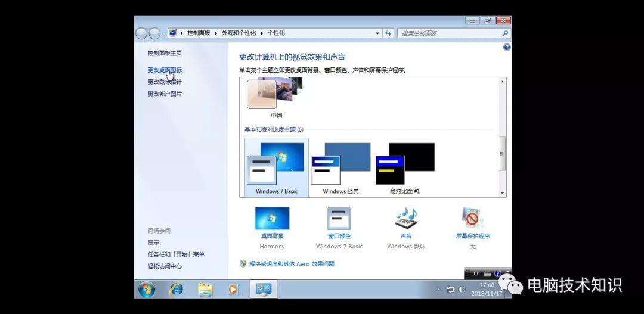Click 解决透明度和其他 Aero 效果问题 link
The width and height of the screenshot is (644, 314).
tap(292, 263)
